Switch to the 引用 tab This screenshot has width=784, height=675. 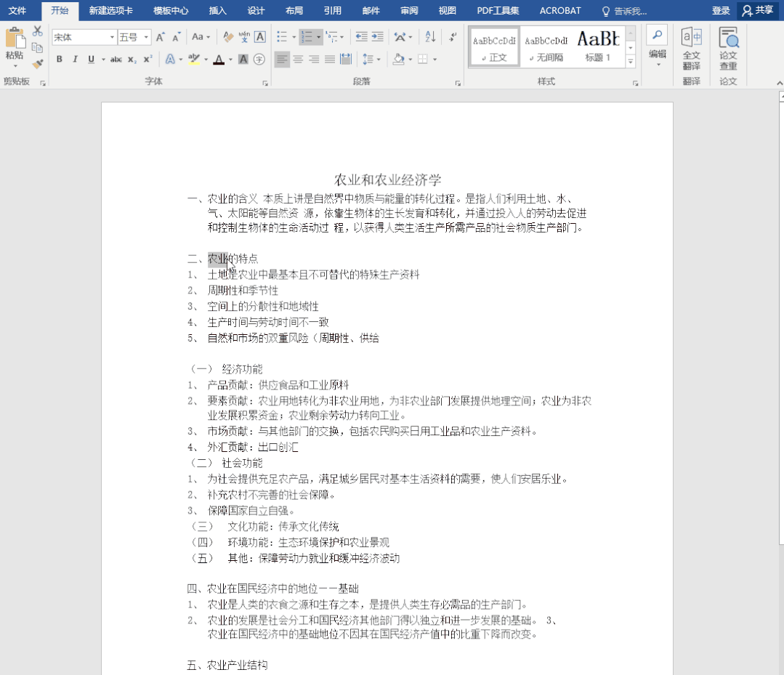click(333, 10)
